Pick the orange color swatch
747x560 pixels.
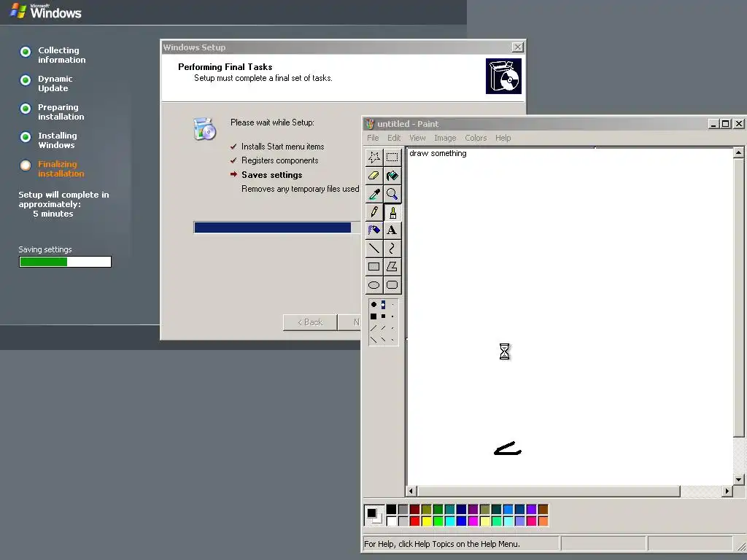pos(543,521)
